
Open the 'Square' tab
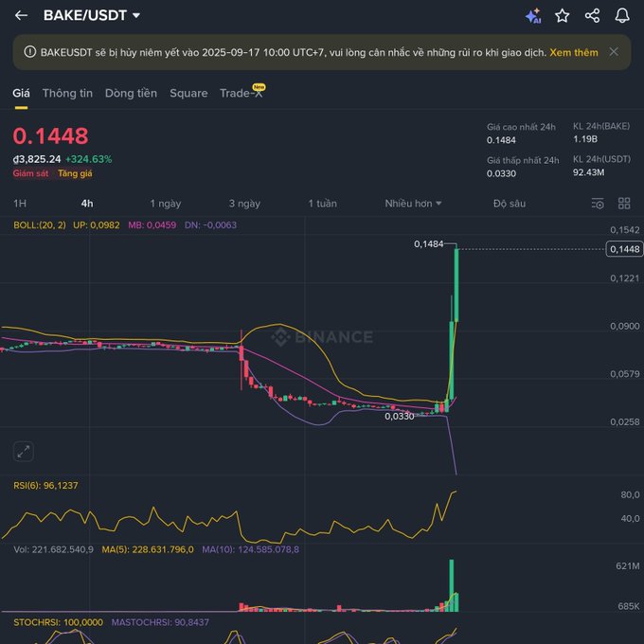tap(188, 93)
